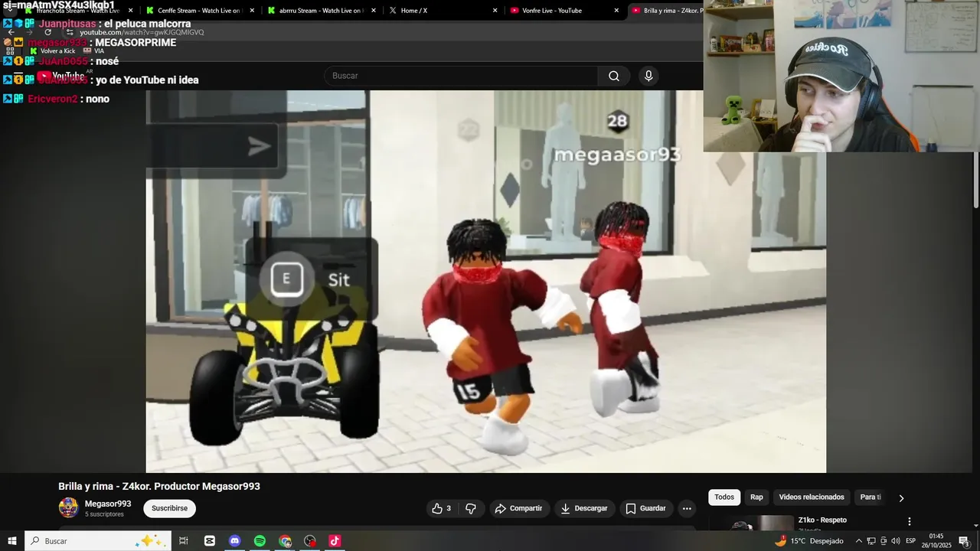Open CapCut icon in the taskbar
This screenshot has height=551, width=980.
pos(210,541)
